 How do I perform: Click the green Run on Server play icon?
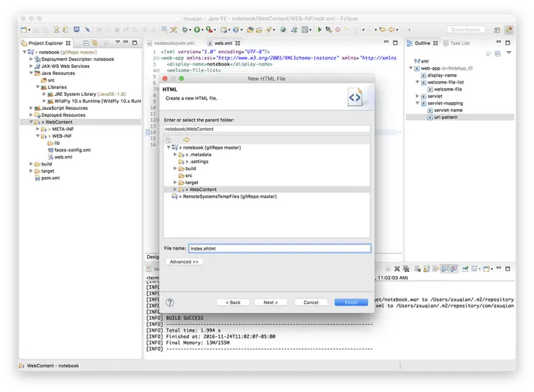(x=320, y=29)
